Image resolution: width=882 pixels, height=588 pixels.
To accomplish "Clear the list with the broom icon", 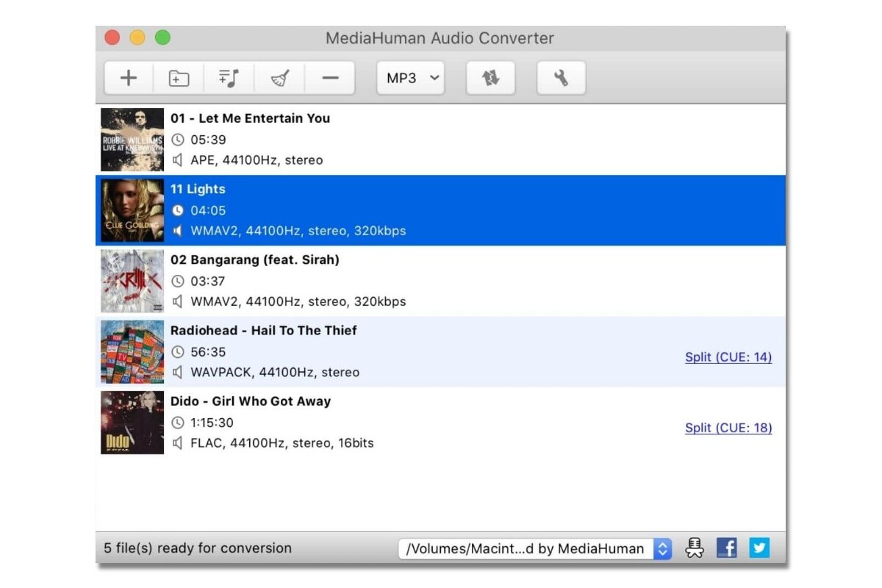I will pos(279,78).
